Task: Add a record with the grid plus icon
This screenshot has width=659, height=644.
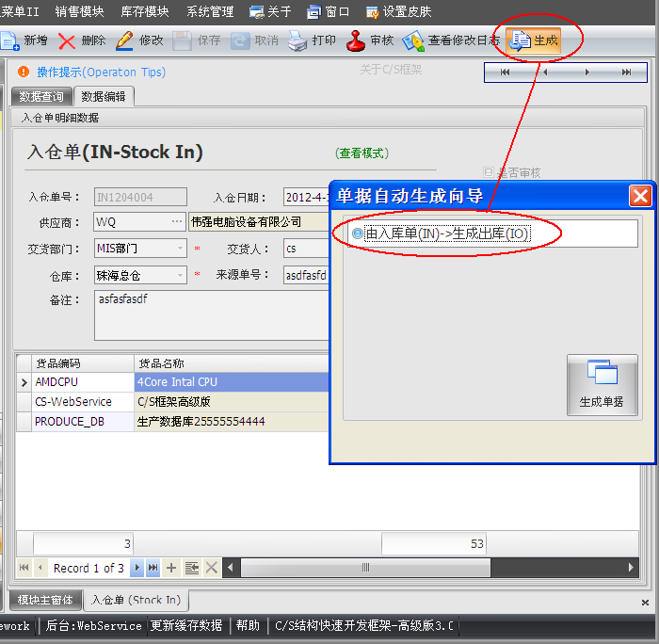Action: click(x=171, y=568)
